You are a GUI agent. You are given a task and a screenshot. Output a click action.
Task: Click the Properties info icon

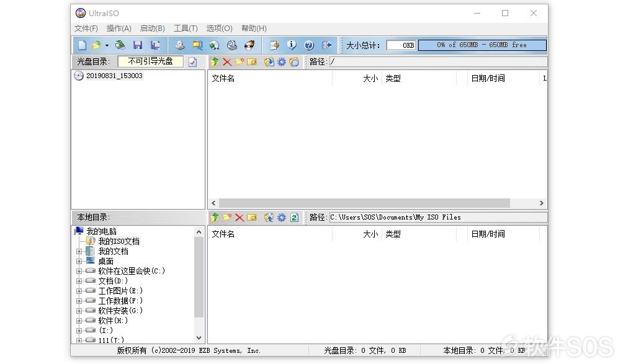pyautogui.click(x=292, y=45)
